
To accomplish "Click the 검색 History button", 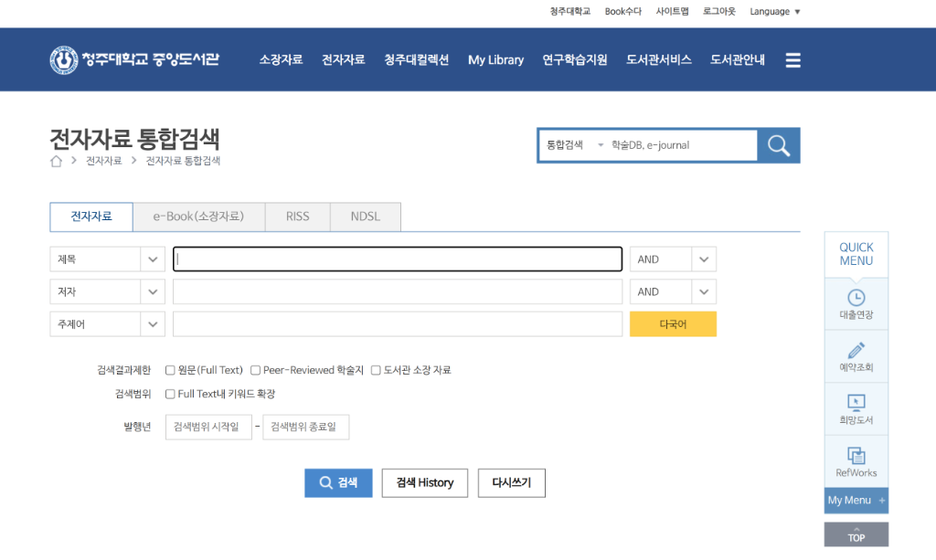I will 424,482.
